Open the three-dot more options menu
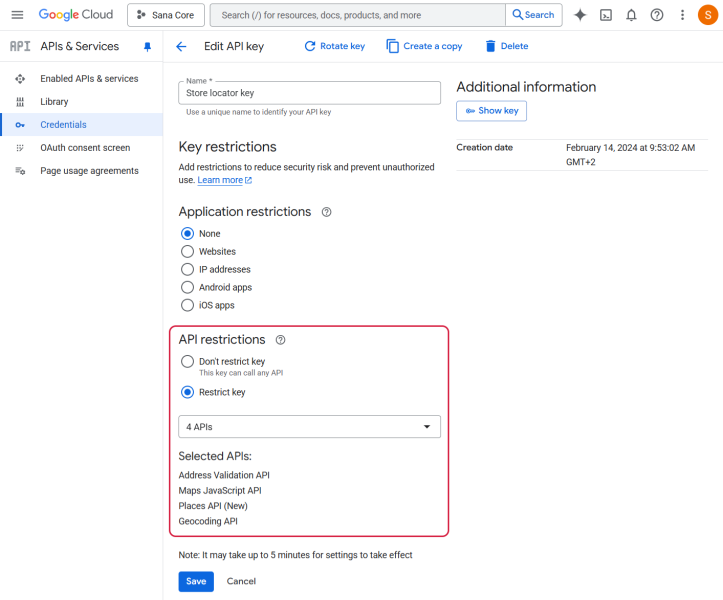Screen dimensions: 723x600 pos(682,15)
